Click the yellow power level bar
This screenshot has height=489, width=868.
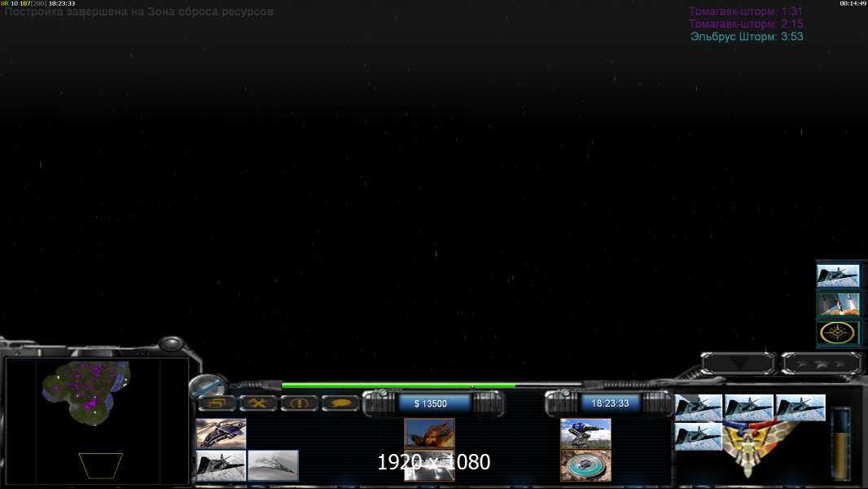click(840, 444)
